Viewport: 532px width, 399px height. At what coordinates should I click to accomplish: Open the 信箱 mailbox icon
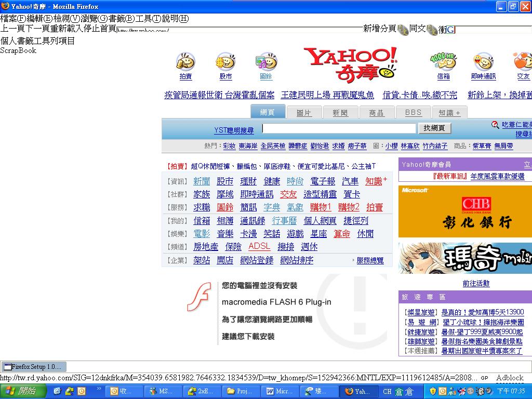click(x=443, y=62)
